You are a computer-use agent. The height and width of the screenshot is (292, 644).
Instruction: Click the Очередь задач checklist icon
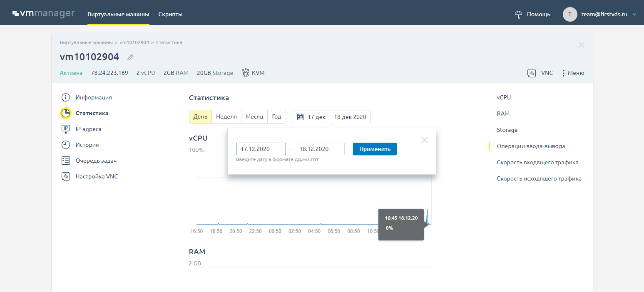pyautogui.click(x=65, y=161)
